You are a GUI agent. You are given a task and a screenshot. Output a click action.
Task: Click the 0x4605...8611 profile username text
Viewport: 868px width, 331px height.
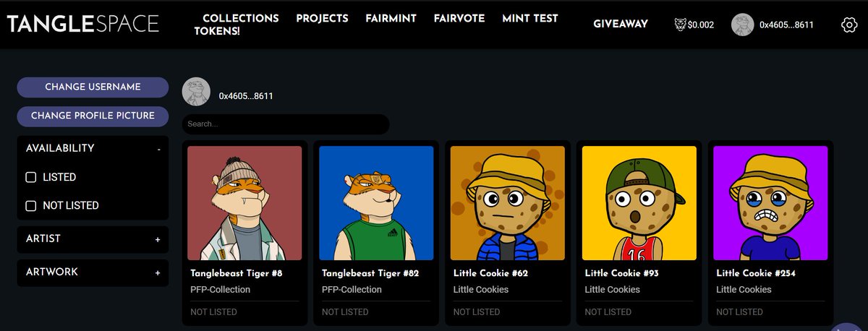[x=246, y=96]
